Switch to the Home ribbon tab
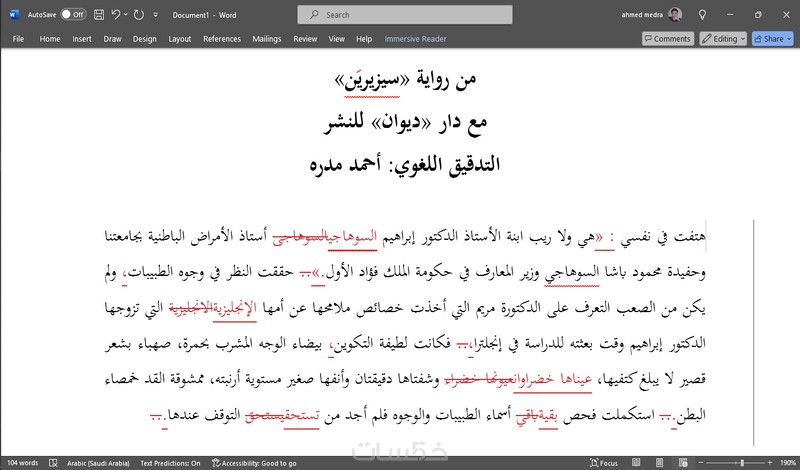The height and width of the screenshot is (470, 800). click(x=49, y=39)
